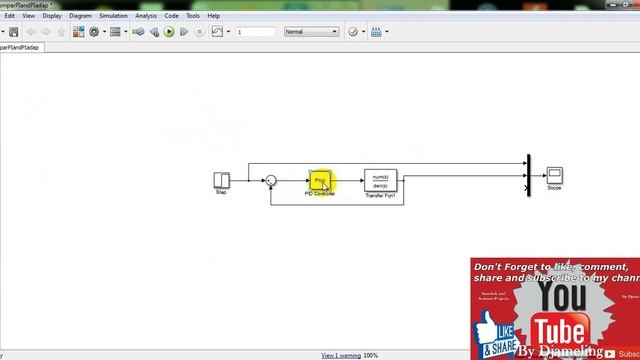Open the Edit menu
The height and width of the screenshot is (360, 640).
[10, 16]
